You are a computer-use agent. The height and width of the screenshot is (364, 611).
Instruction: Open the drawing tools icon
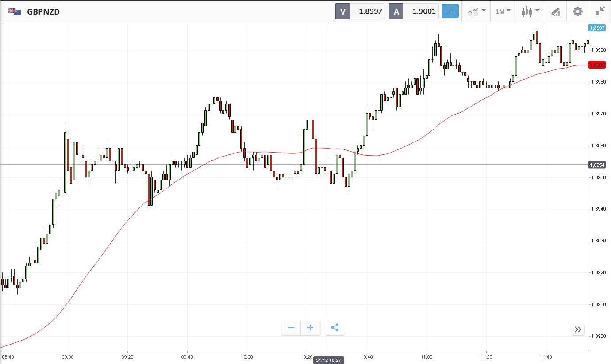coord(555,12)
